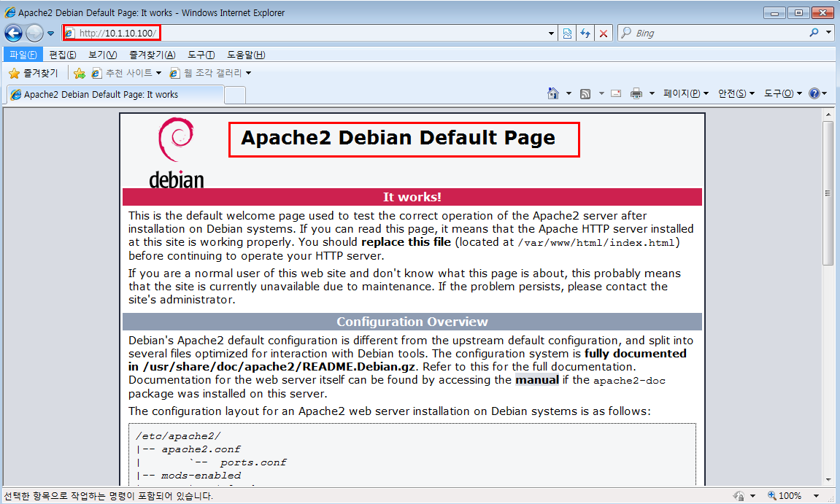Click the It works! red banner text
This screenshot has height=504, width=840.
tap(412, 196)
